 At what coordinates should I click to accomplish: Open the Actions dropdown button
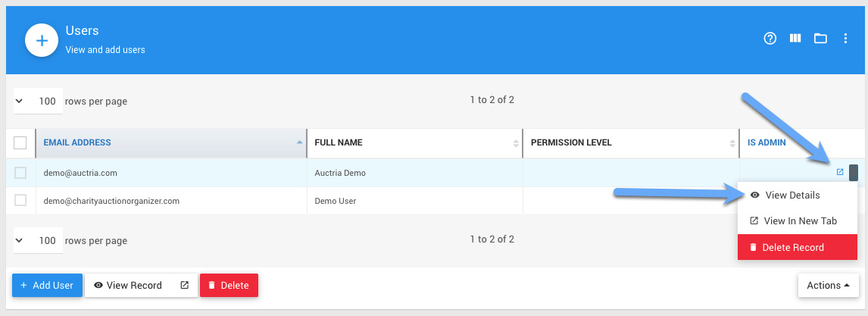pyautogui.click(x=827, y=286)
